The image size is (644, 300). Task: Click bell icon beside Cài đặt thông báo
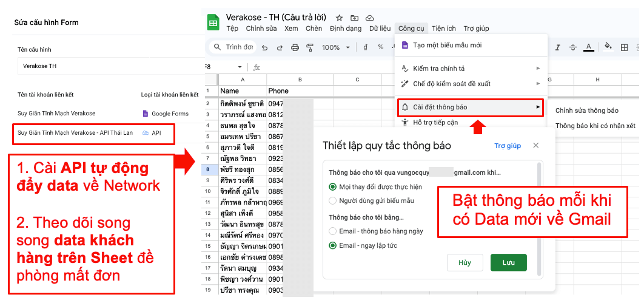[x=405, y=107]
